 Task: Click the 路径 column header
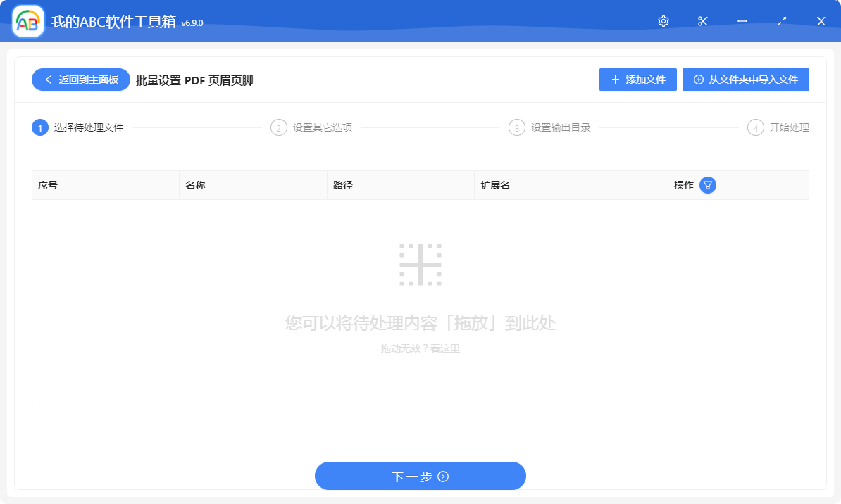point(344,184)
